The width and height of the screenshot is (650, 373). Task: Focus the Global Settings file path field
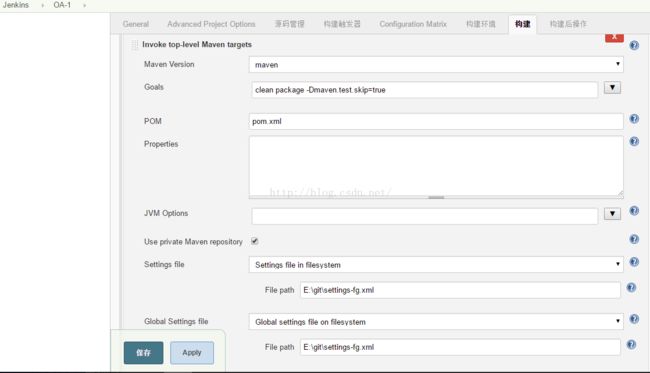coord(460,347)
